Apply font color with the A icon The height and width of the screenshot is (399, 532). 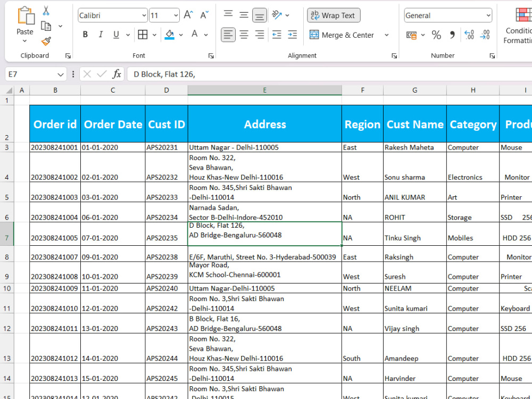[x=194, y=34]
